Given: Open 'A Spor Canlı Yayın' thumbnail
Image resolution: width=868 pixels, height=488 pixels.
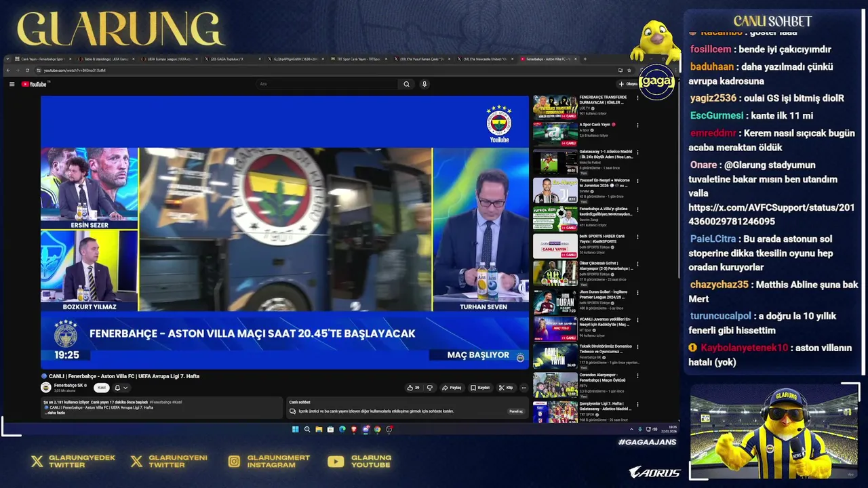Looking at the screenshot, I should (x=555, y=134).
